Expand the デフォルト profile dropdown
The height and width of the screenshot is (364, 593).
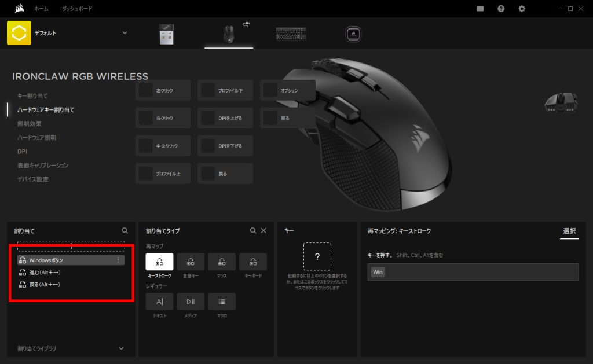(125, 33)
